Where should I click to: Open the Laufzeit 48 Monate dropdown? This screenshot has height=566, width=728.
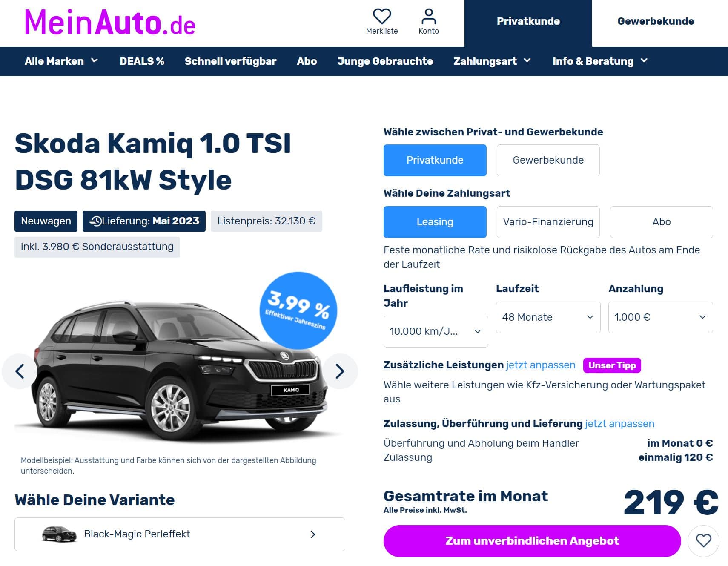(x=548, y=317)
